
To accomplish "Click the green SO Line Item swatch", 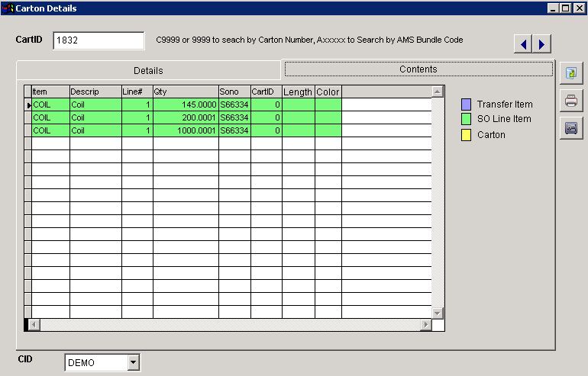I will pyautogui.click(x=466, y=120).
